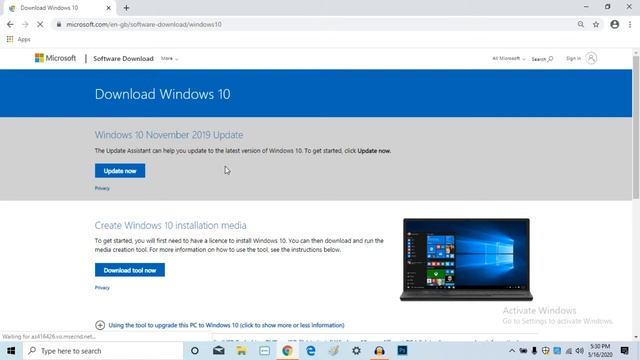
Task: Open Chrome's three-dot menu
Action: click(630, 24)
